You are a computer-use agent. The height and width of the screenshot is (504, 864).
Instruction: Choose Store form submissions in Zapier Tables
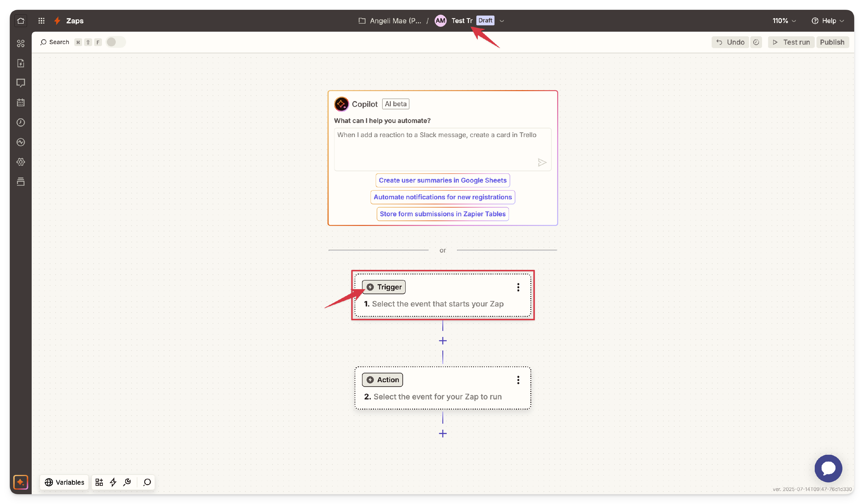443,214
